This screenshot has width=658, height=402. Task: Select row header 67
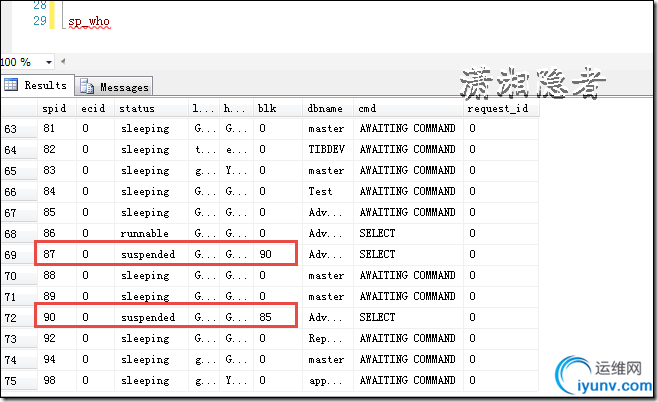point(19,213)
